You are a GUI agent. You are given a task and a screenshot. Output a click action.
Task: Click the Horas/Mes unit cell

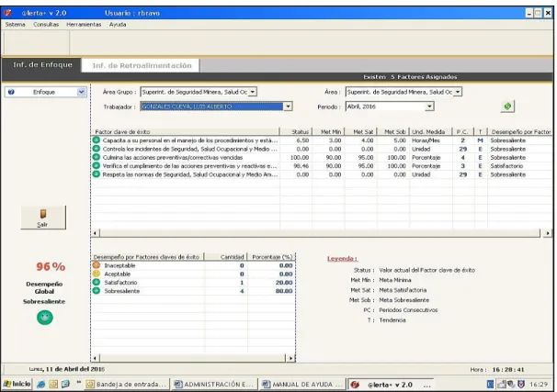pyautogui.click(x=426, y=140)
